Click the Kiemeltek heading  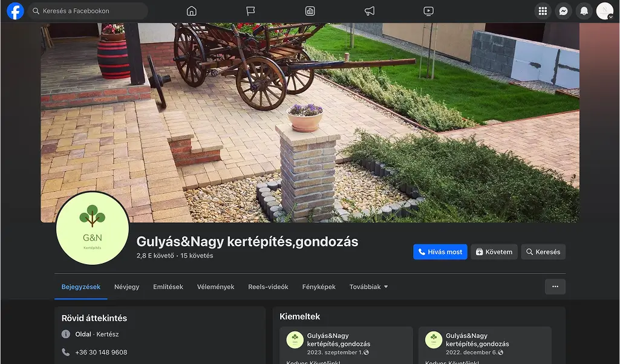click(300, 317)
